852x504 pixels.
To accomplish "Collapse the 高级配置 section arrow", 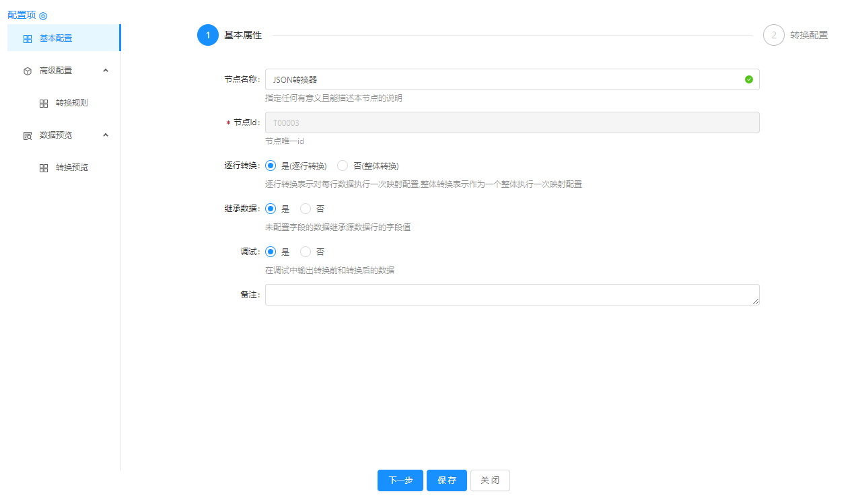I will pyautogui.click(x=106, y=70).
